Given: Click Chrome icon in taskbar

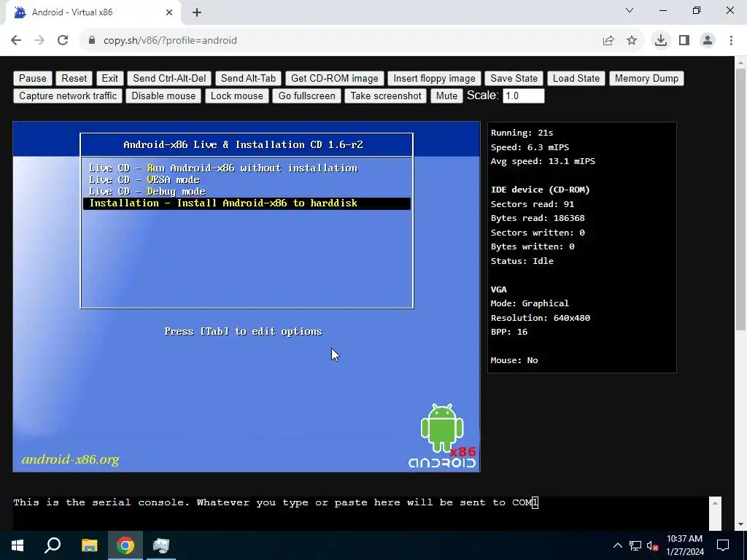Looking at the screenshot, I should [125, 545].
